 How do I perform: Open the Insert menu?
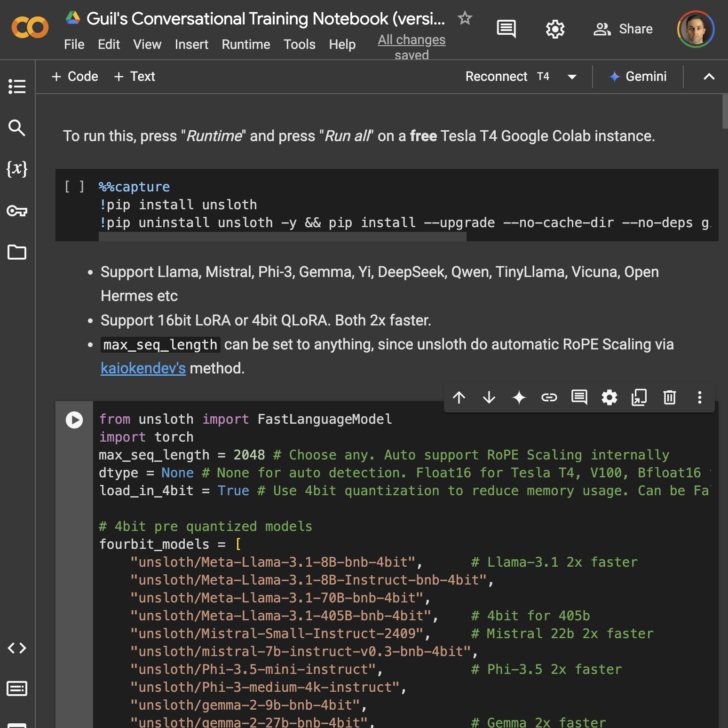point(191,44)
